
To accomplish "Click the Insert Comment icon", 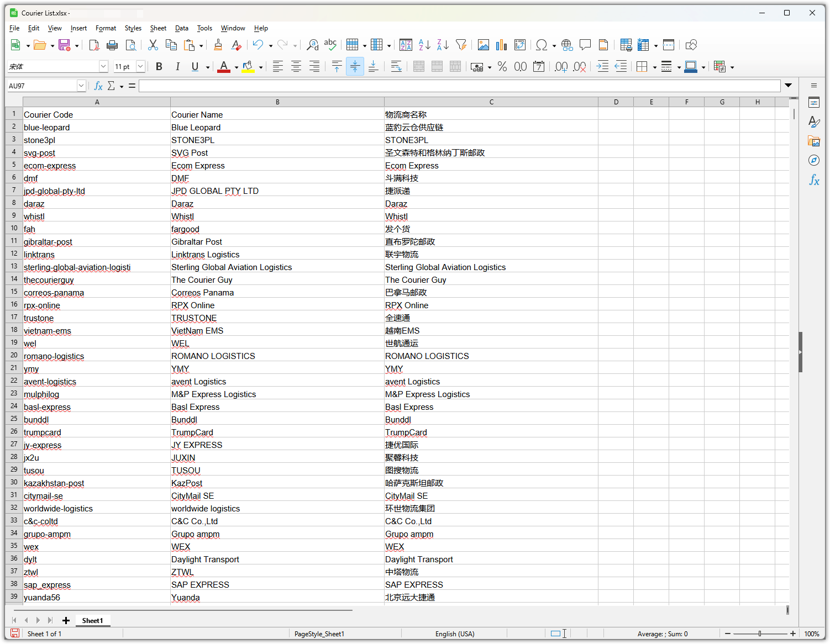I will [x=585, y=45].
